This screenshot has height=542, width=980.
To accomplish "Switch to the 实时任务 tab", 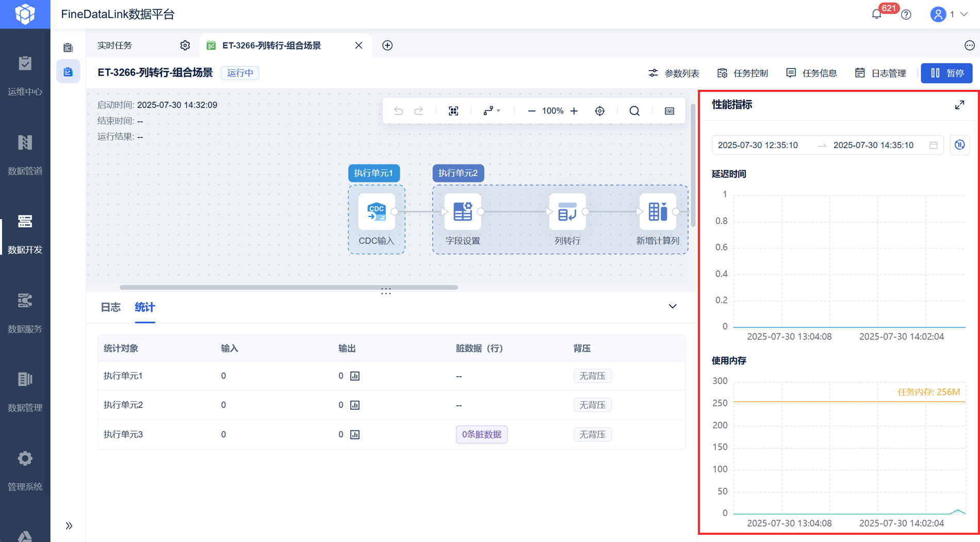I will (x=115, y=45).
